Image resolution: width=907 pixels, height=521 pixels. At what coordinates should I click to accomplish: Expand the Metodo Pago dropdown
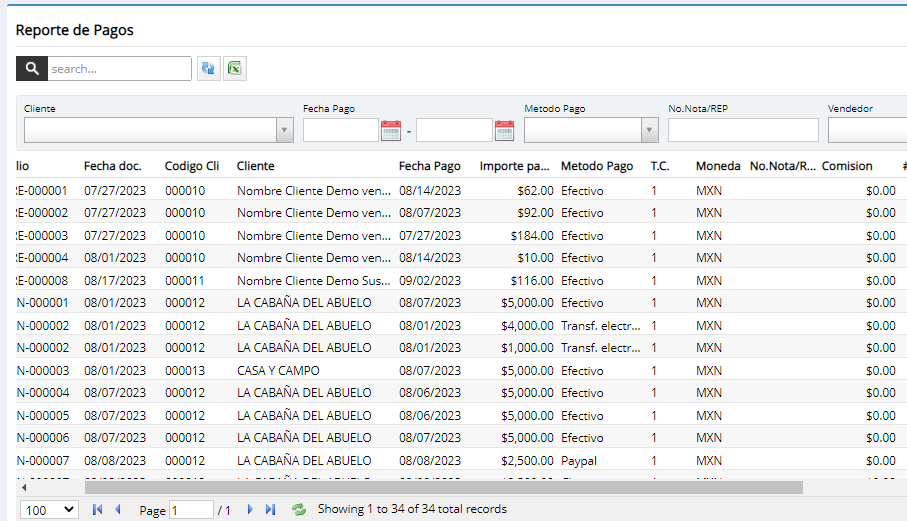649,130
